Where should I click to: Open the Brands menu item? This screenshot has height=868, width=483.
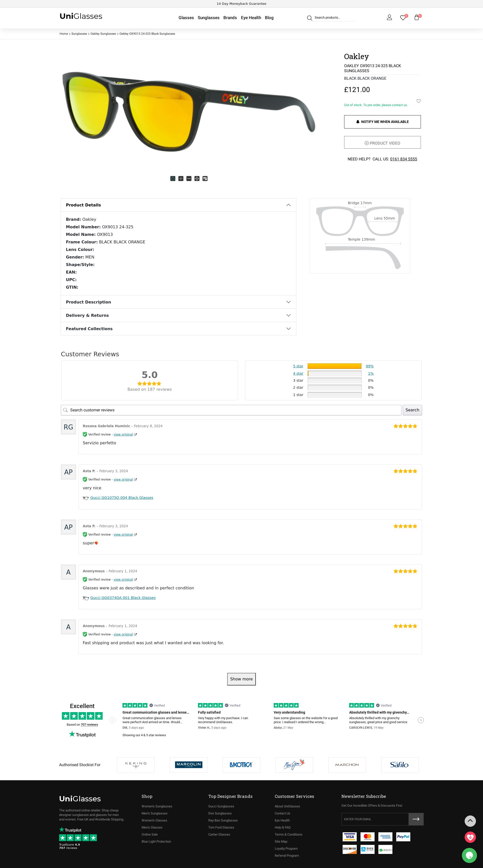coord(230,18)
